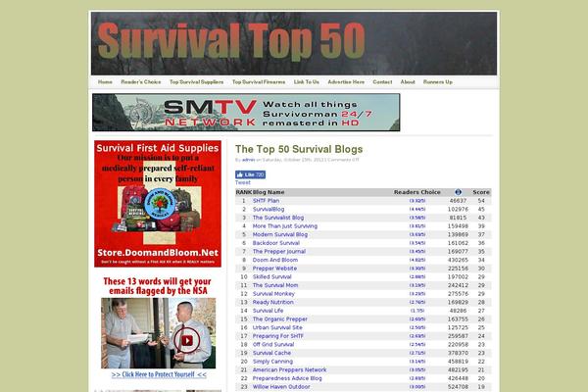Click the Readers Choice column header

point(417,192)
